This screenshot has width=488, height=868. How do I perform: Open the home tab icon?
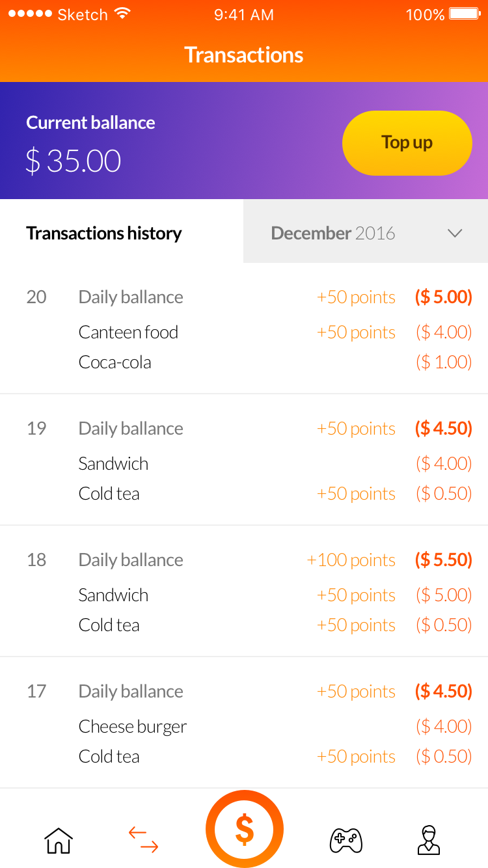(58, 840)
